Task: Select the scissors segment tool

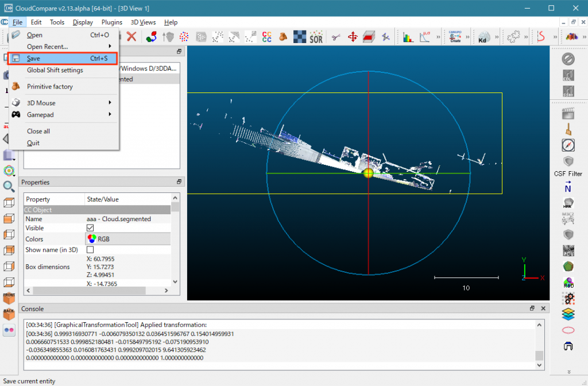Action: tap(336, 37)
